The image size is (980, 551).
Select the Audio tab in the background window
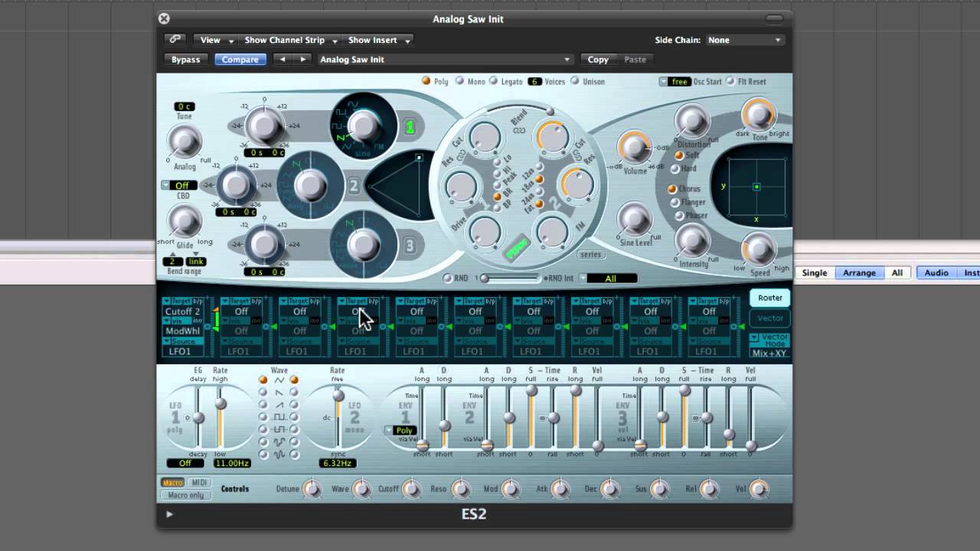click(936, 272)
